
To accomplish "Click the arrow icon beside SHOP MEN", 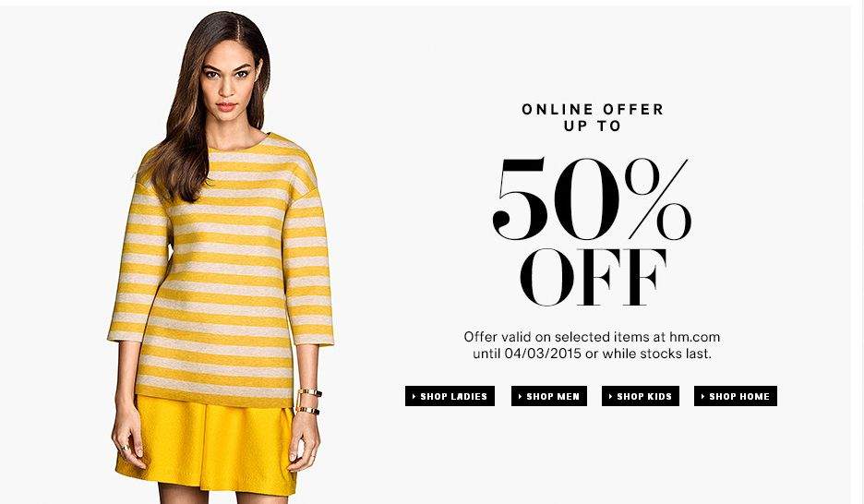I will 521,396.
